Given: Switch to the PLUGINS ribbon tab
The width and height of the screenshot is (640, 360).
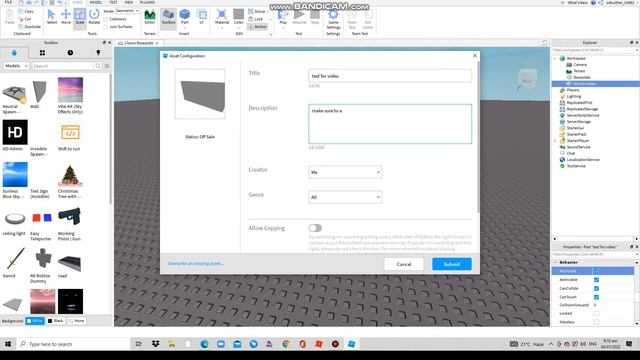Looking at the screenshot, I should pos(147,2).
